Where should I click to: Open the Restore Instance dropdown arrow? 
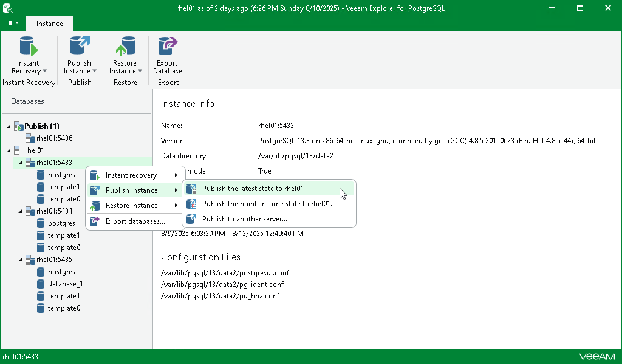140,71
